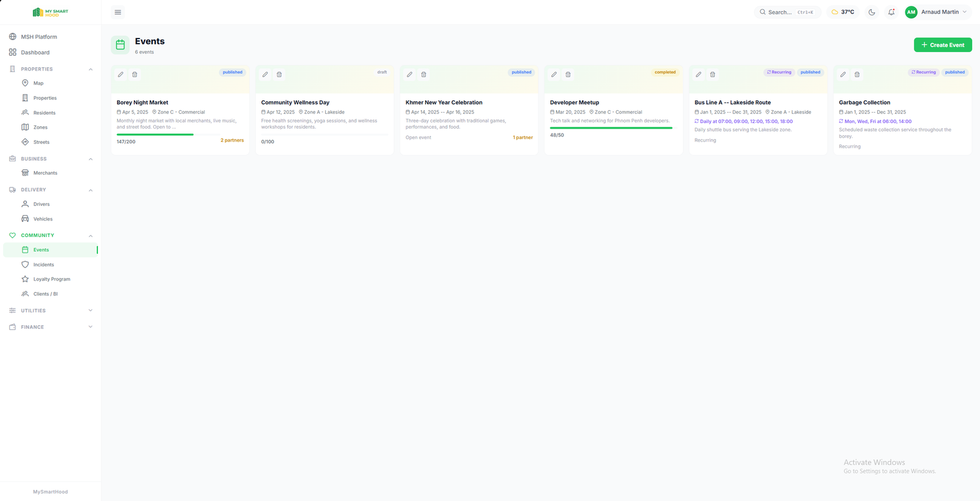Click the "2 partners" label

click(x=232, y=140)
